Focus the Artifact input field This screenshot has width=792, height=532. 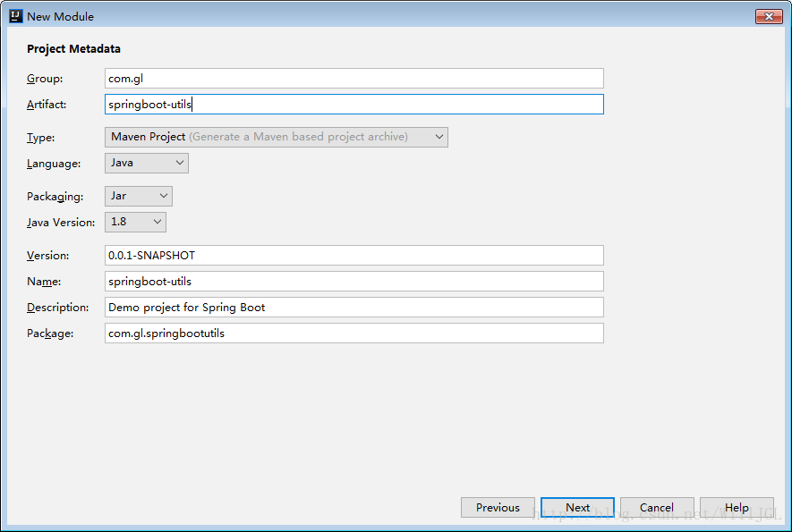coord(353,105)
